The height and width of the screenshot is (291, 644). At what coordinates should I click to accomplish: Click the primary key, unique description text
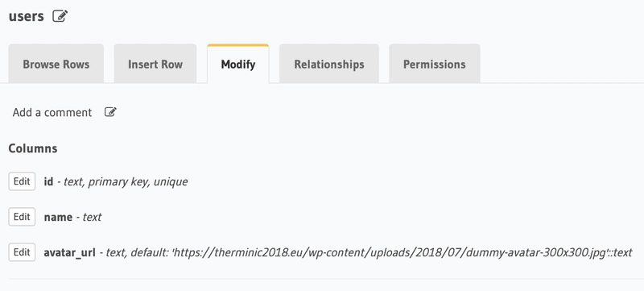[x=138, y=181]
